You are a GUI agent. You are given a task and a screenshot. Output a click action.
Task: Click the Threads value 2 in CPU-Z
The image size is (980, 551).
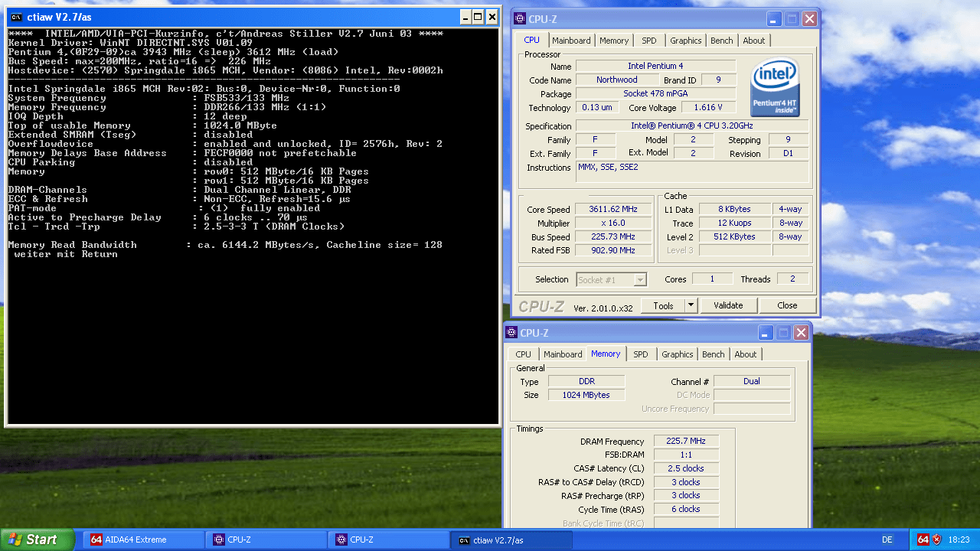(793, 279)
